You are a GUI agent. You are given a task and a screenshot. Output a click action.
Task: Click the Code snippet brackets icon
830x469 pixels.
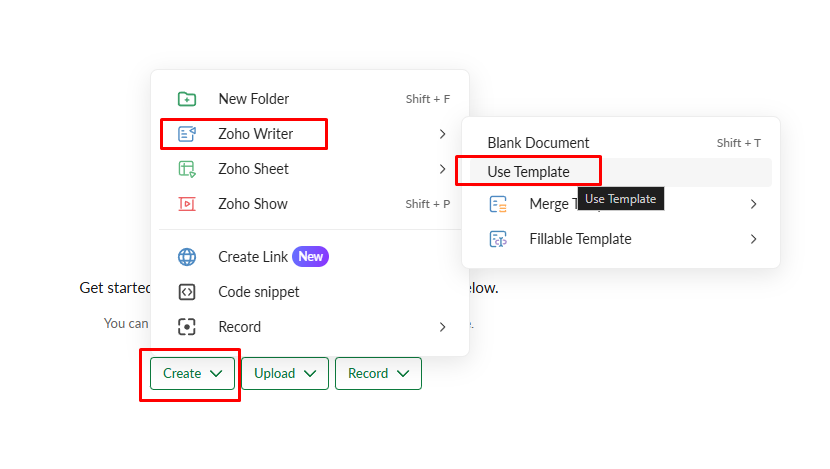(187, 292)
